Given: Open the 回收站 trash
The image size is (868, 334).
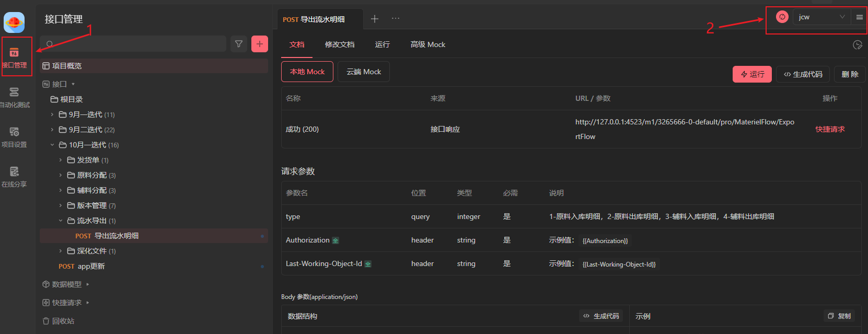Looking at the screenshot, I should point(59,321).
